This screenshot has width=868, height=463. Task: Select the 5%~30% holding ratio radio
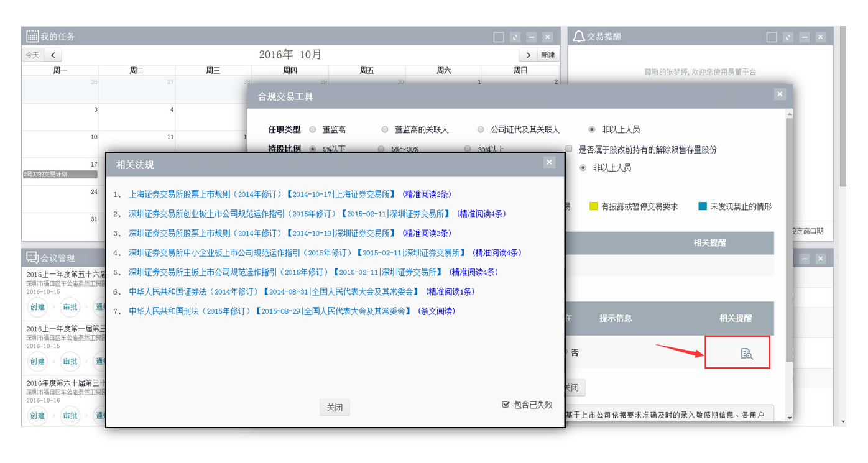[381, 149]
